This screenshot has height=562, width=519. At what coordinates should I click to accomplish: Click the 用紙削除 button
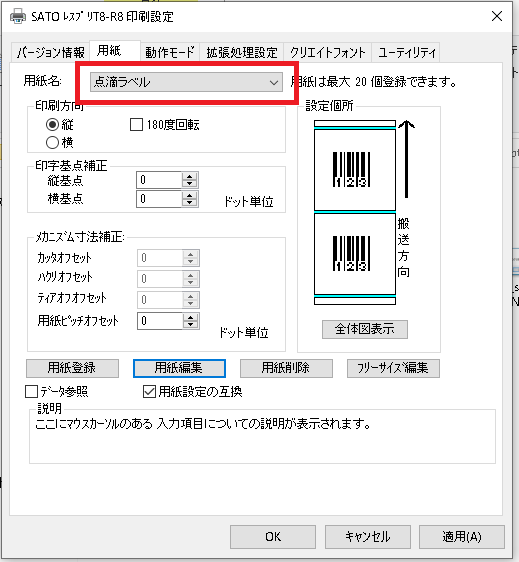pyautogui.click(x=286, y=368)
